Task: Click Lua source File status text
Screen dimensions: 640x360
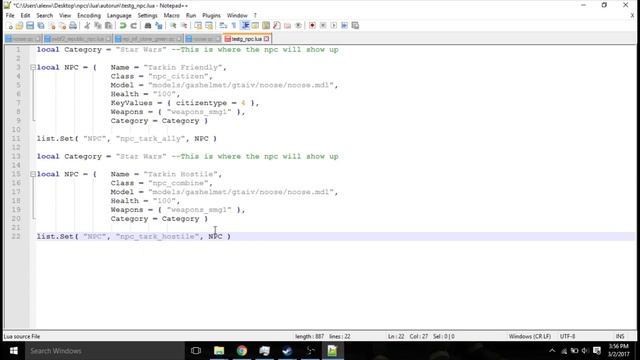Action: click(x=22, y=336)
